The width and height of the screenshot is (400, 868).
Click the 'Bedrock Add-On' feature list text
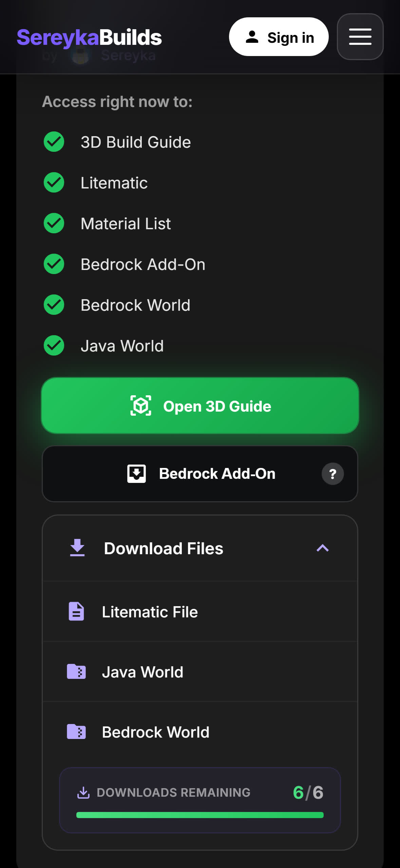click(143, 264)
